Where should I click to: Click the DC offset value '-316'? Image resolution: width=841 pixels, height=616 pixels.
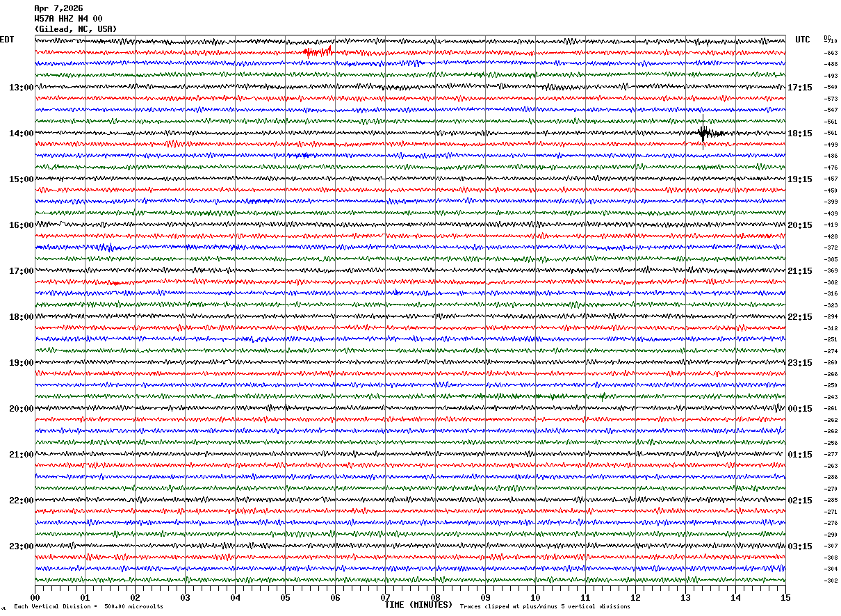(x=831, y=293)
